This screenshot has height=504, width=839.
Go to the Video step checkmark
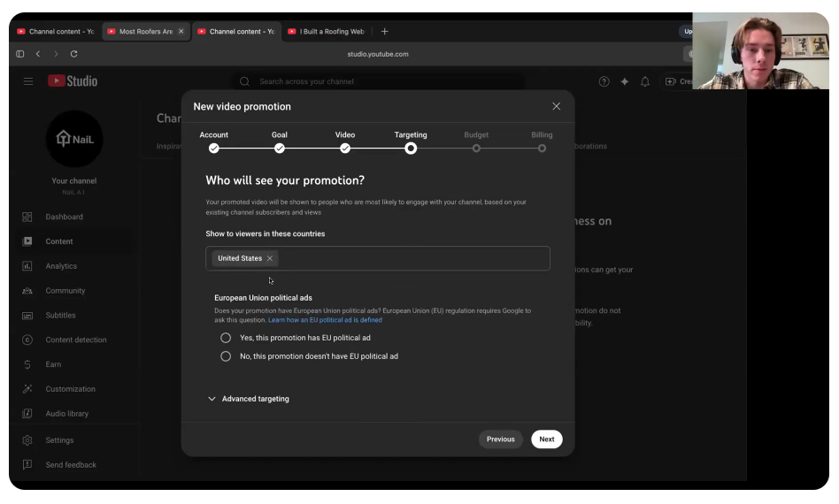click(345, 149)
